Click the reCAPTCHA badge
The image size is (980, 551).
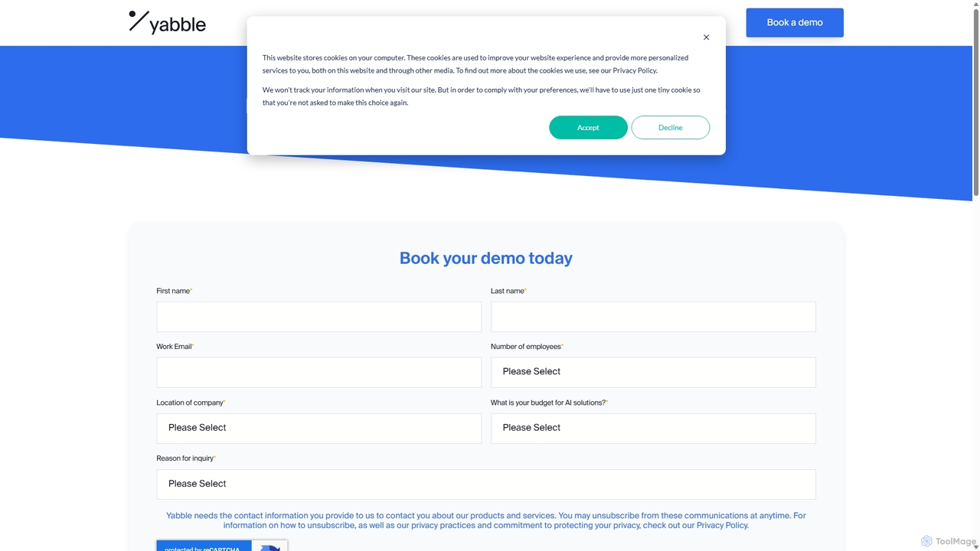pyautogui.click(x=222, y=546)
